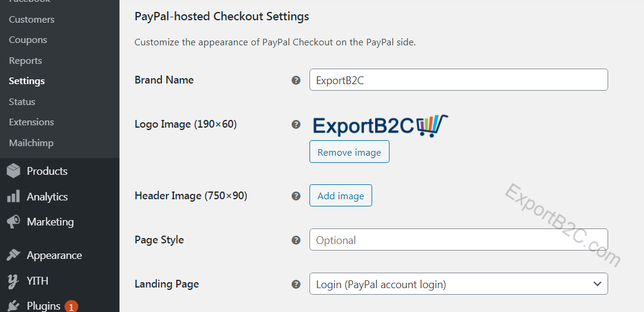Open Coupons submenu item
Viewport: 644px width, 312px height.
click(x=28, y=40)
